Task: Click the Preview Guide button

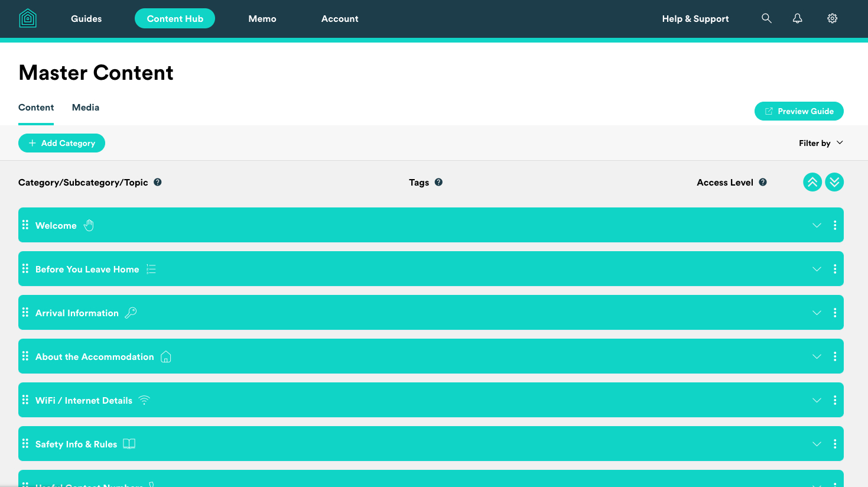Action: point(799,111)
